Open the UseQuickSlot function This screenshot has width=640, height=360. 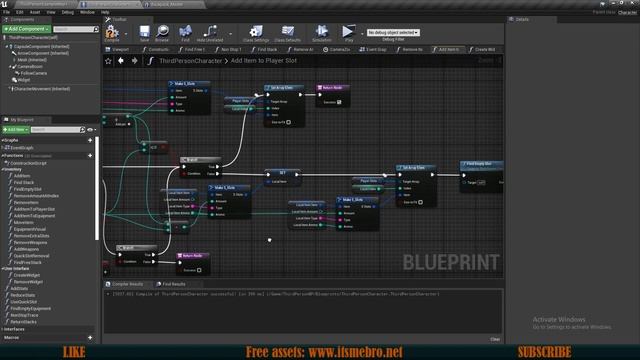coord(23,302)
